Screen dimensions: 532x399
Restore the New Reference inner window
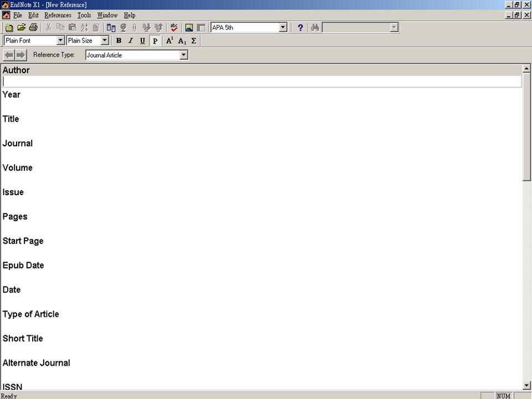pyautogui.click(x=517, y=16)
